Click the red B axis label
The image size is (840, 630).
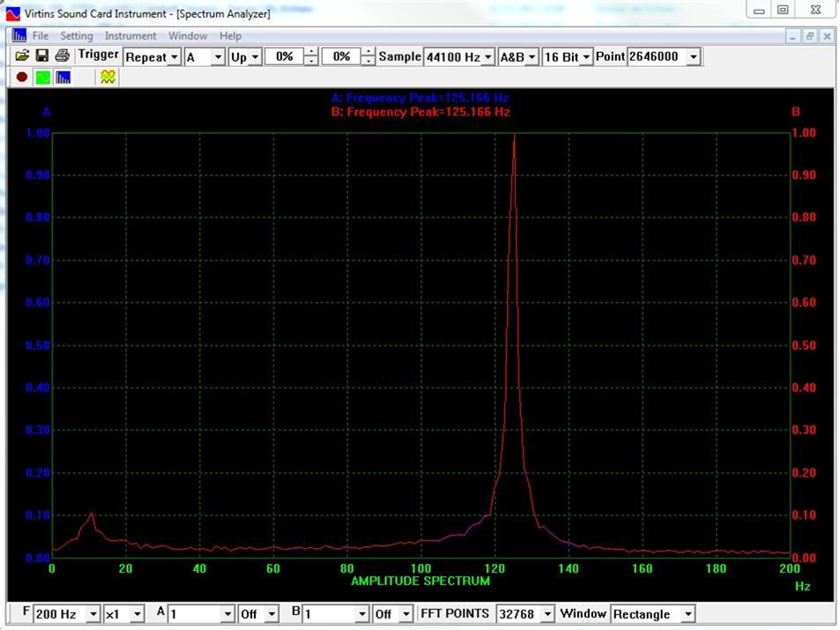(x=796, y=112)
